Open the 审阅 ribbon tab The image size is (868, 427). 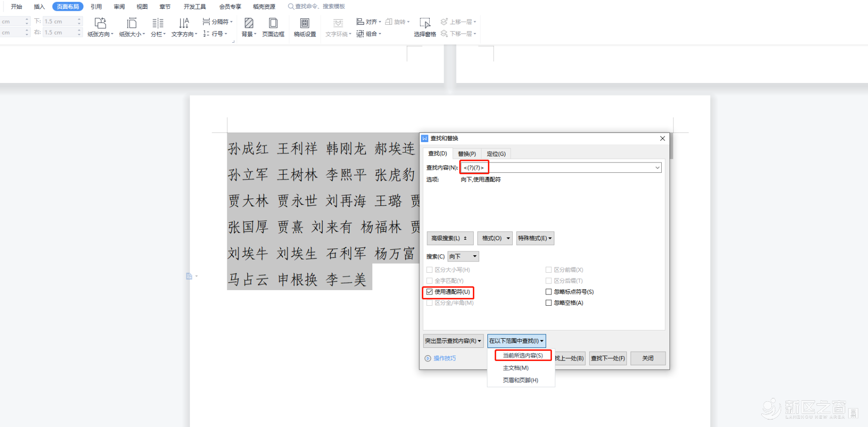pos(119,6)
